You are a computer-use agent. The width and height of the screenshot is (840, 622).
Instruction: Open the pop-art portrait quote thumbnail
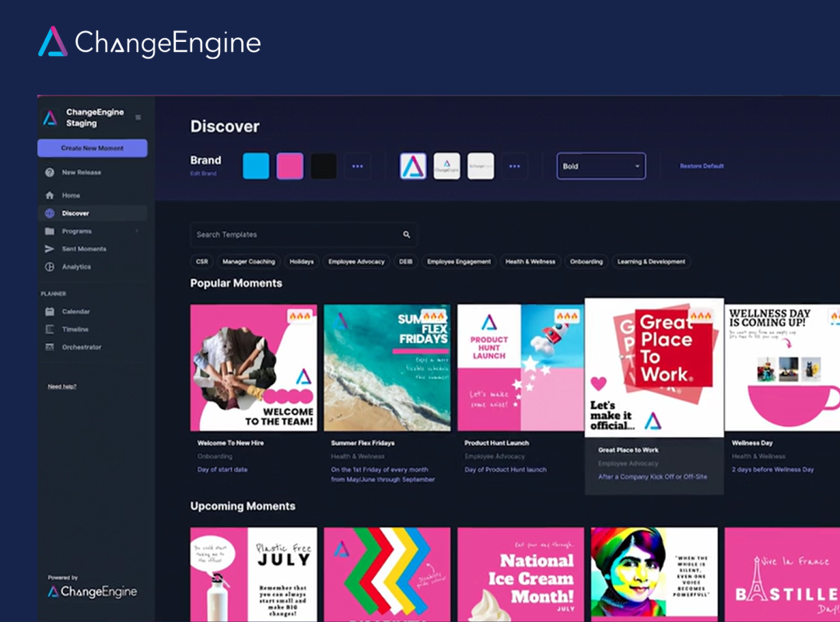pos(654,575)
